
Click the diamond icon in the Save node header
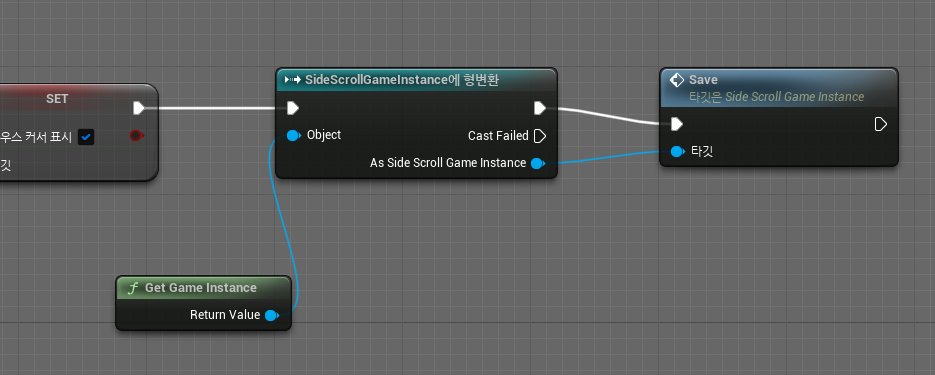[x=677, y=80]
